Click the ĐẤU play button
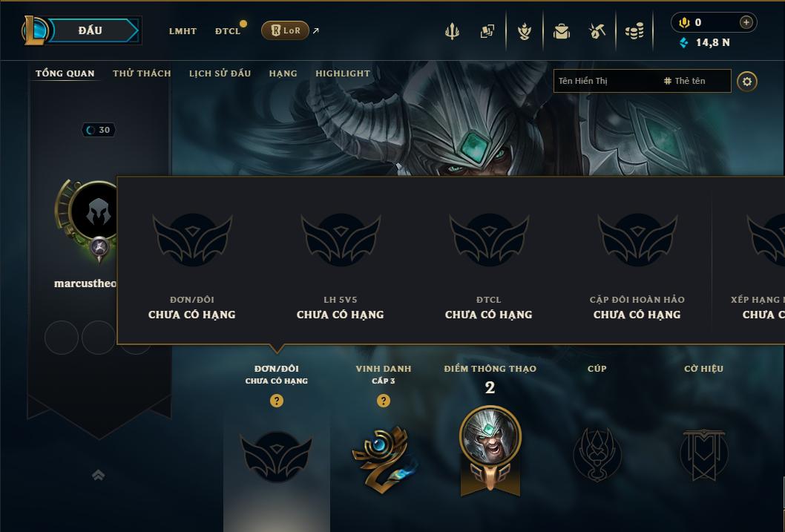This screenshot has height=532, width=785. 93,30
